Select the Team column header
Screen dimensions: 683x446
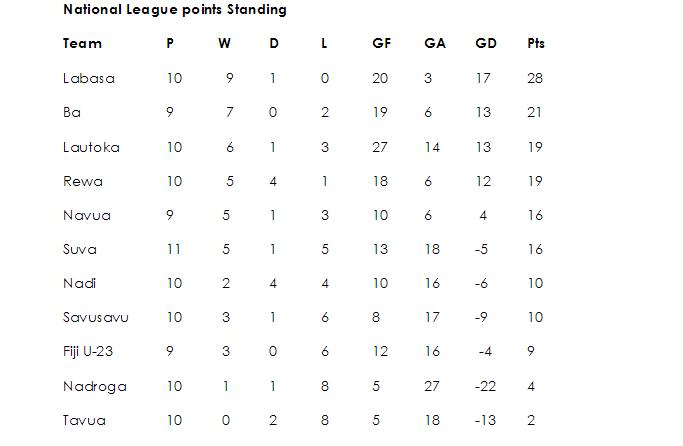pos(82,43)
